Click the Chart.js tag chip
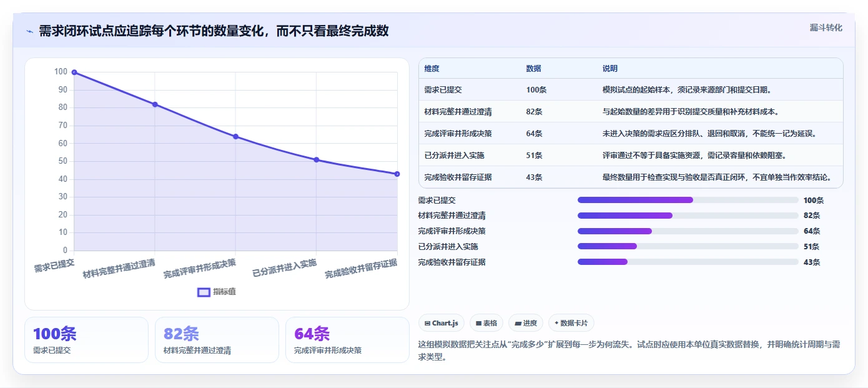Screen dimensions: 868x388 pyautogui.click(x=441, y=323)
